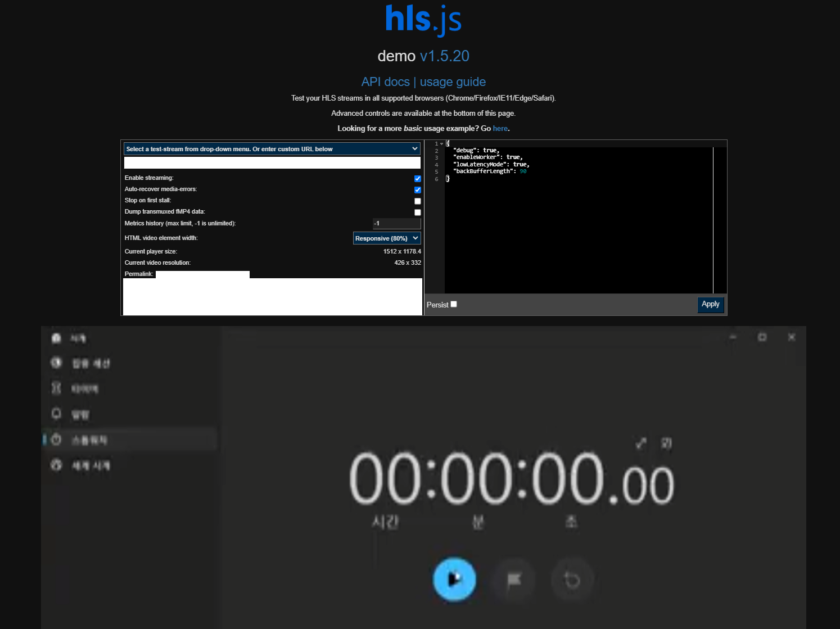Click the "debug": true line in config editor
This screenshot has height=629, width=840.
[x=476, y=151]
